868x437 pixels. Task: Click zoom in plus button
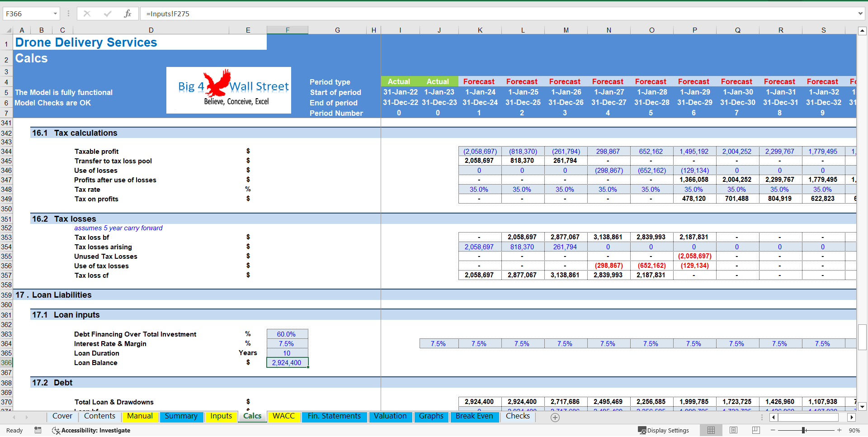839,430
